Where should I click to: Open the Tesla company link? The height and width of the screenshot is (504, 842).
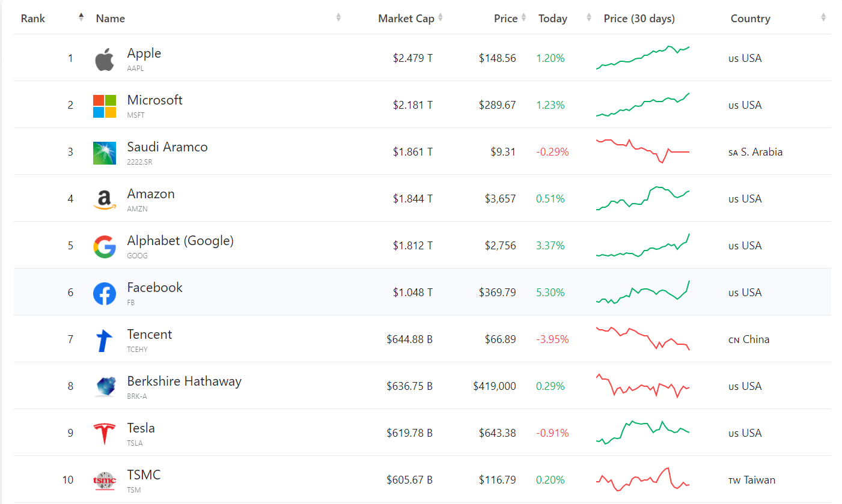[x=141, y=428]
